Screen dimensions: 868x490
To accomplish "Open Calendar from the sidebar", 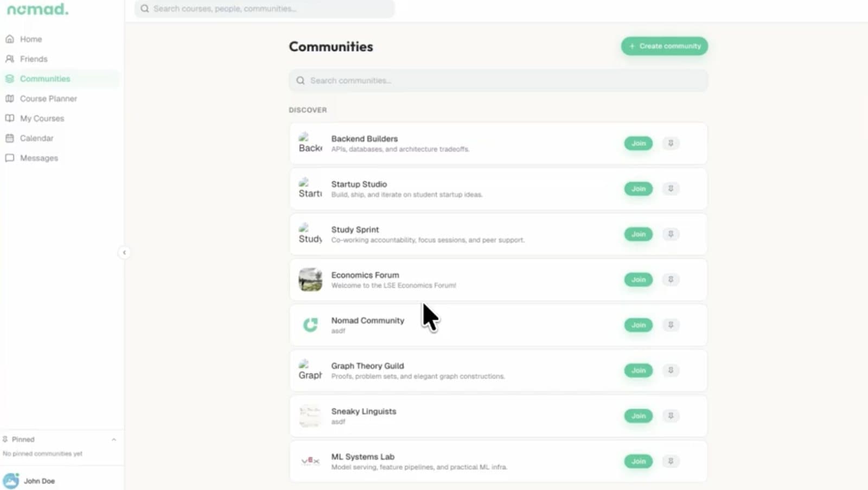I will (x=61, y=138).
